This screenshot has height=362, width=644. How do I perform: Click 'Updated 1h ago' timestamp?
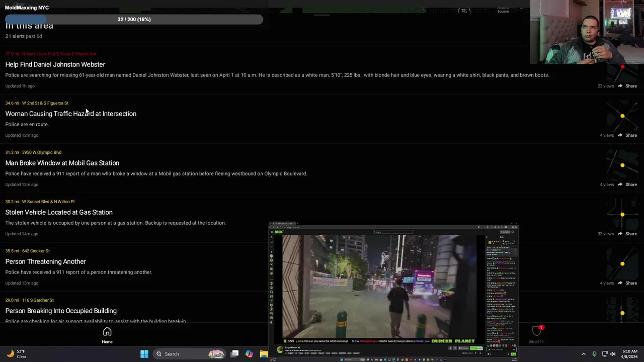[20, 86]
